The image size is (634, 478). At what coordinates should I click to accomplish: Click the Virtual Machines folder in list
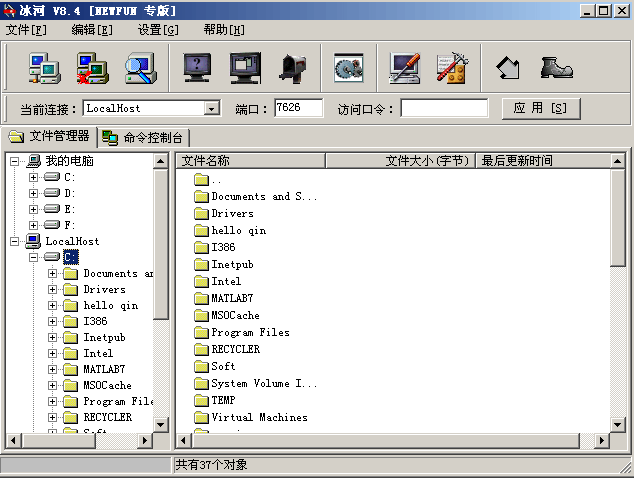coord(251,418)
